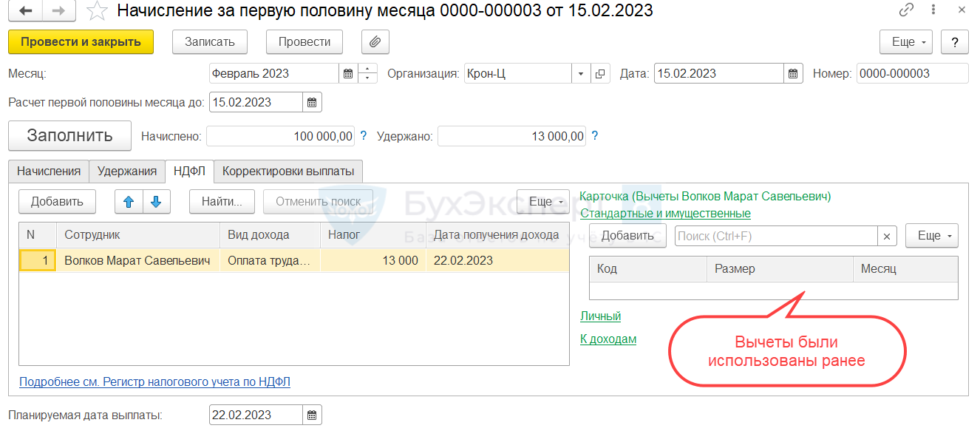Move row down with blue arrow
Image resolution: width=980 pixels, height=431 pixels.
[x=156, y=201]
